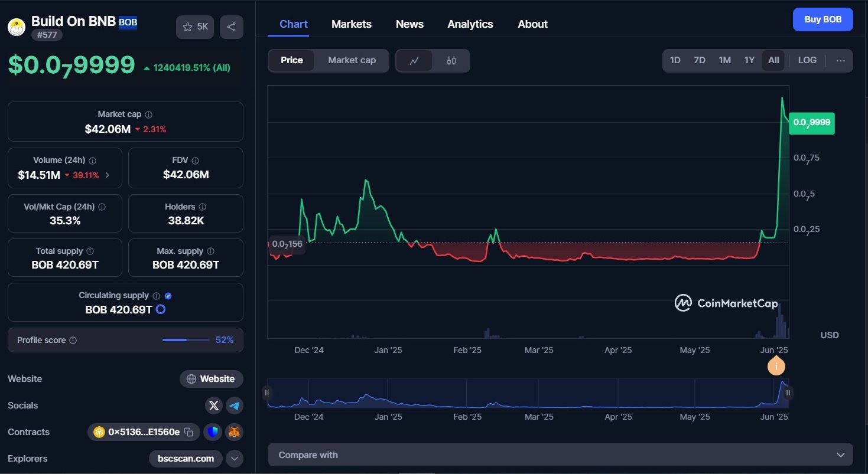Click the blue shield security icon
The width and height of the screenshot is (868, 474).
click(213, 432)
